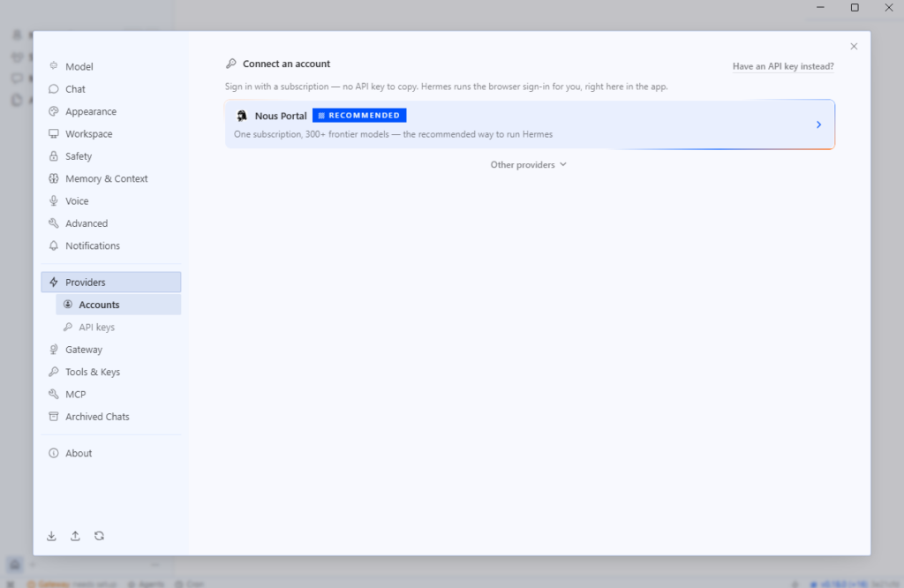Viewport: 904px width, 588px height.
Task: Select the Safety section
Action: (110, 156)
